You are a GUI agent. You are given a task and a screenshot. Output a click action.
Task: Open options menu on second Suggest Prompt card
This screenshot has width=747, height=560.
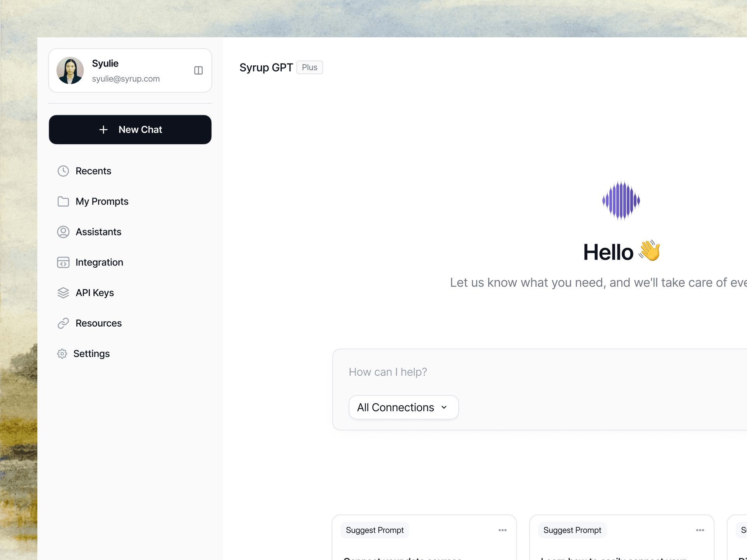[x=699, y=530]
